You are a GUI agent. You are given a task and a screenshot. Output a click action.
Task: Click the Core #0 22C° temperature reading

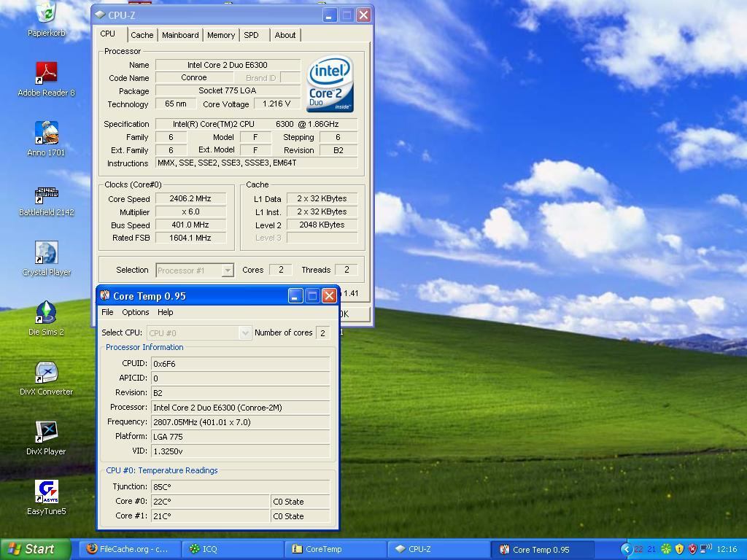[x=210, y=502]
